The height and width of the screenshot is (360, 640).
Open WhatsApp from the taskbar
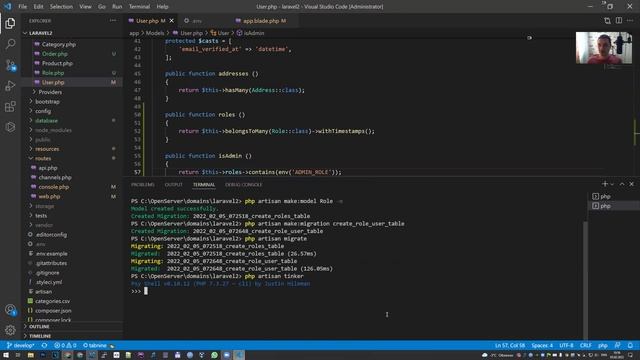214,355
